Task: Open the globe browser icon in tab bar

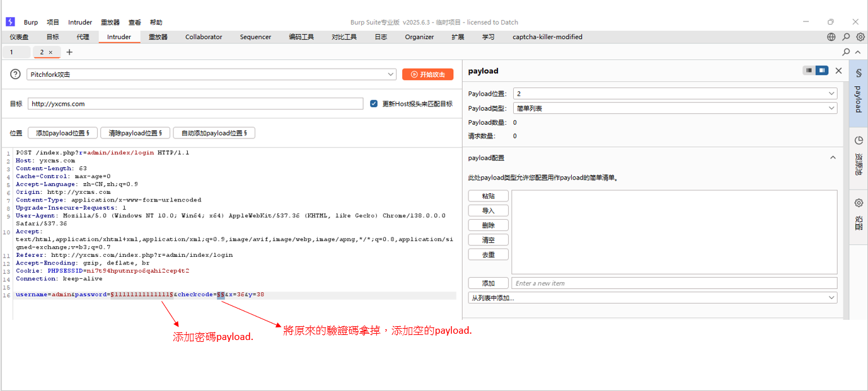Action: [x=831, y=37]
